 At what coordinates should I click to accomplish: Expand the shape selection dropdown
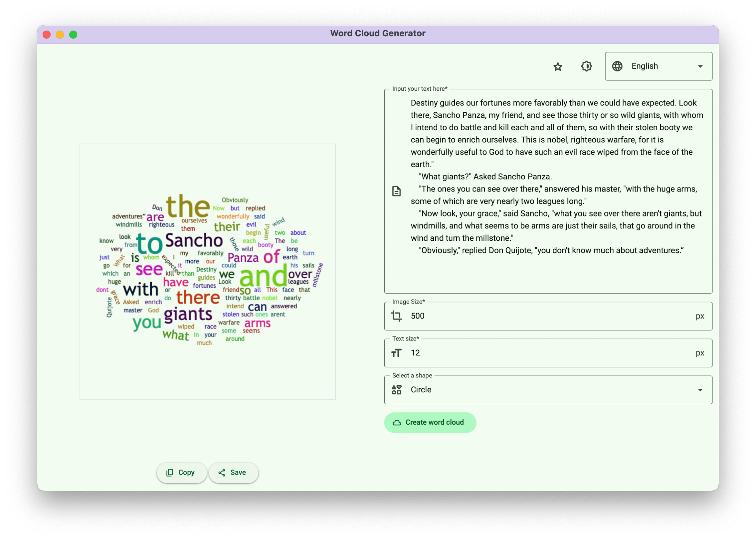548,389
